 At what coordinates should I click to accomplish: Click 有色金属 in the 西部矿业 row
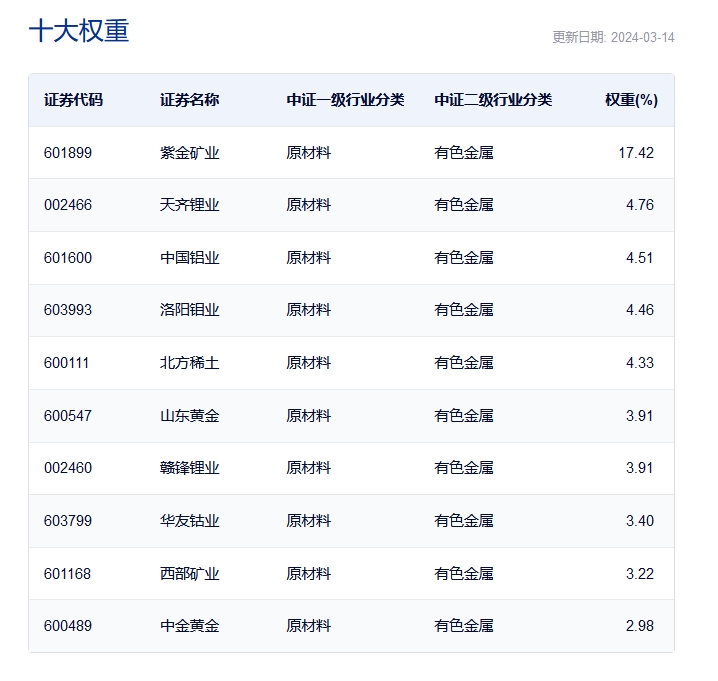[x=464, y=574]
